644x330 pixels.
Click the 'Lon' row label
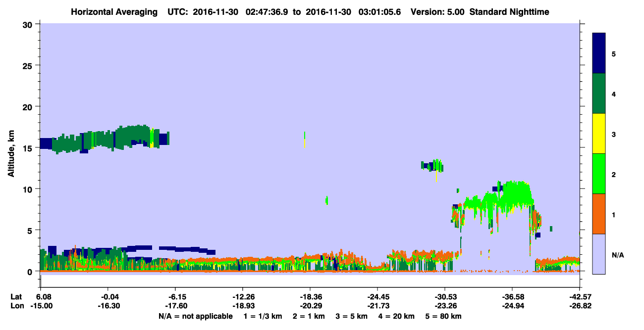(17, 306)
